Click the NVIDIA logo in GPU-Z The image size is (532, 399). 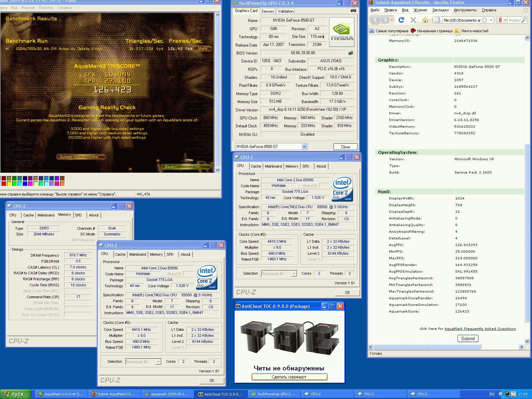click(342, 32)
